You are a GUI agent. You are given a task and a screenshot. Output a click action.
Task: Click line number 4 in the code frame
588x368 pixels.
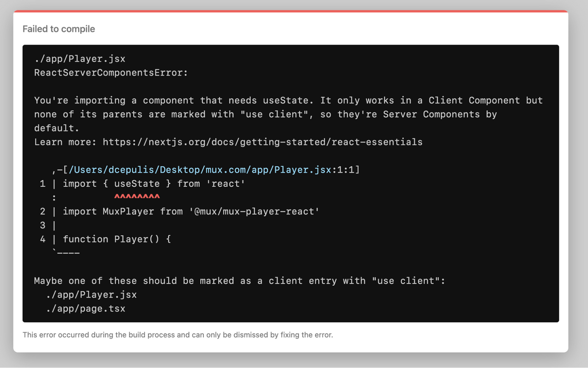42,239
